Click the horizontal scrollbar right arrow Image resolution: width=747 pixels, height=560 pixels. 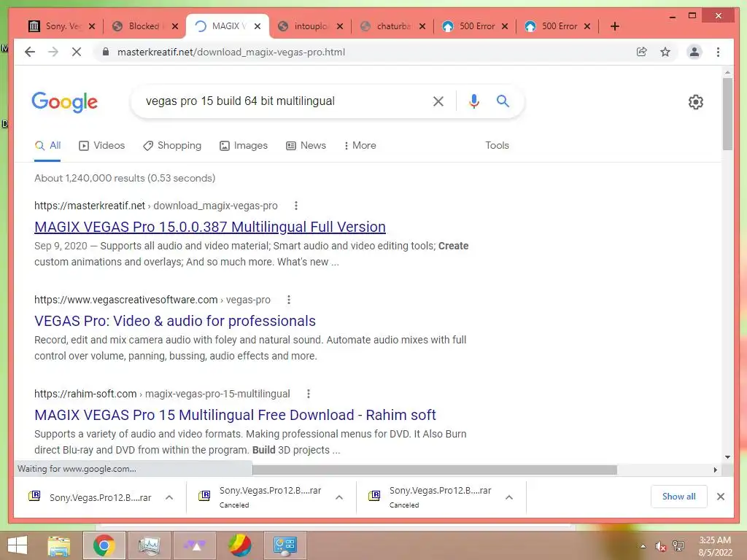pos(715,470)
